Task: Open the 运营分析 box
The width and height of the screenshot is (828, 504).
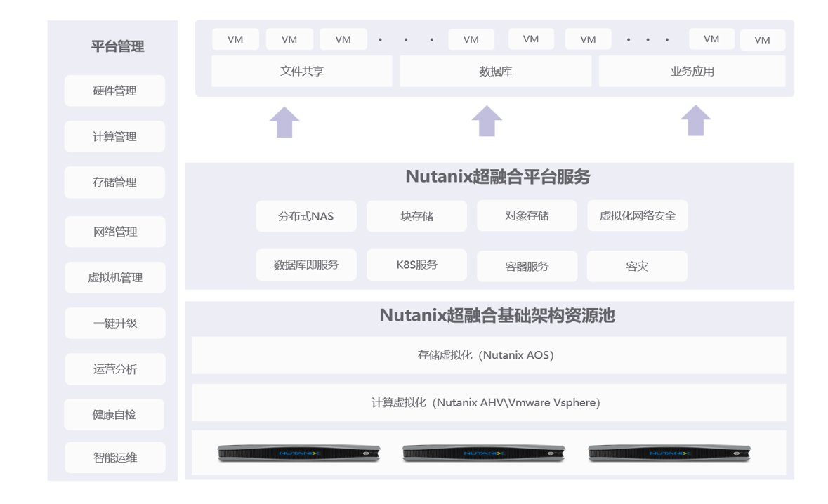Action: coord(115,369)
